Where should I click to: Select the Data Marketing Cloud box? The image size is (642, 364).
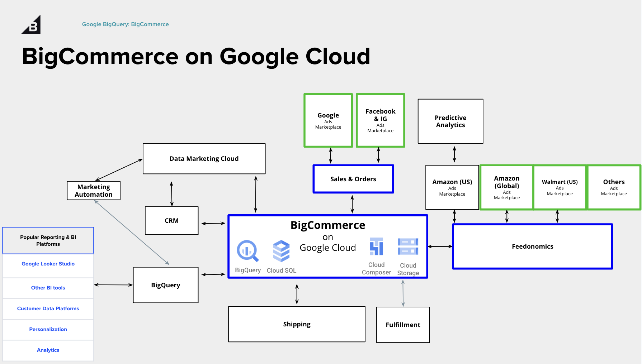pyautogui.click(x=204, y=159)
